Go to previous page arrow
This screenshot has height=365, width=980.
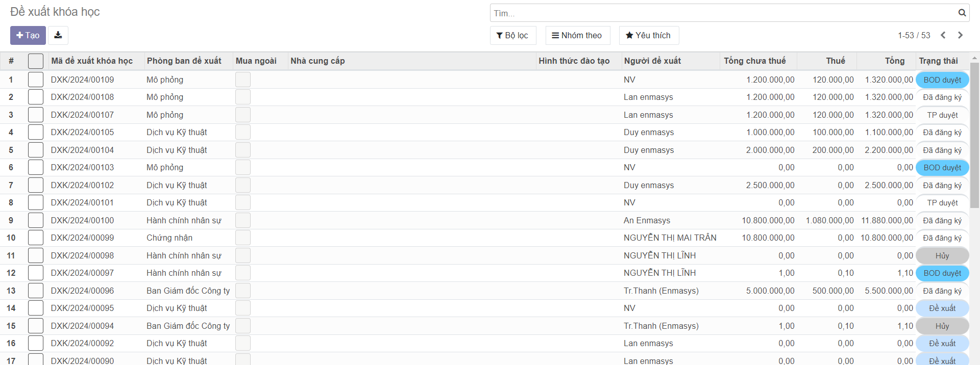943,35
